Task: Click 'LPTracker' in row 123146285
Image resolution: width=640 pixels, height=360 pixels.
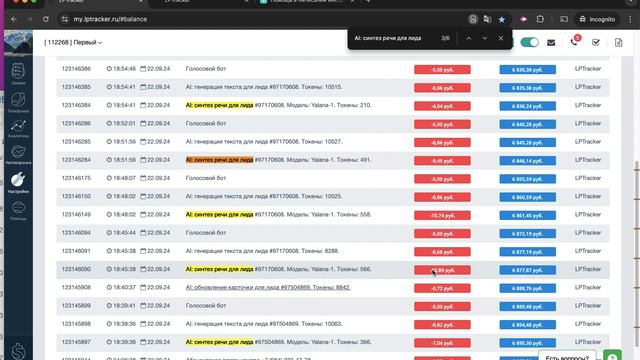Action: [588, 142]
